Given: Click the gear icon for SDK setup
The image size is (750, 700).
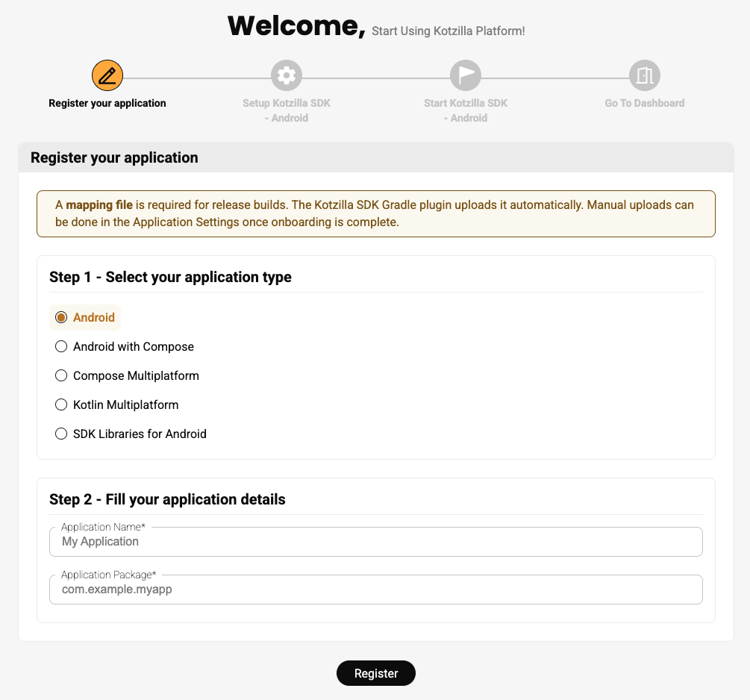Looking at the screenshot, I should tap(287, 75).
